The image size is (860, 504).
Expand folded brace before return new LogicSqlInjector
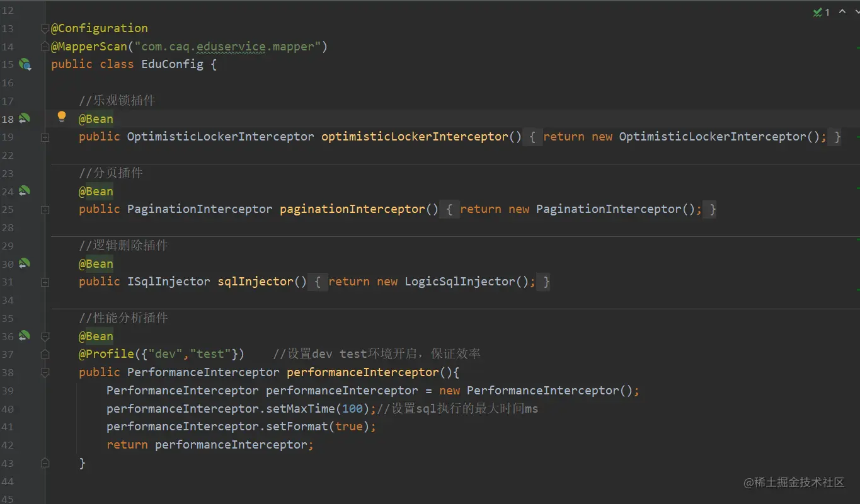[318, 282]
